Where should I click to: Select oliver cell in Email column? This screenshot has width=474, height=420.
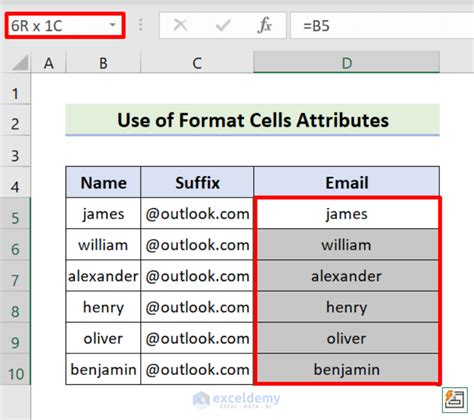click(347, 338)
